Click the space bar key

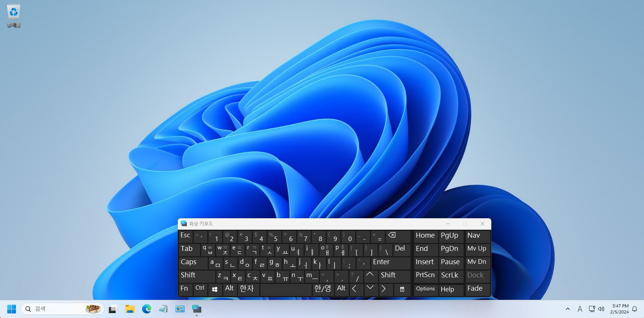click(x=286, y=290)
